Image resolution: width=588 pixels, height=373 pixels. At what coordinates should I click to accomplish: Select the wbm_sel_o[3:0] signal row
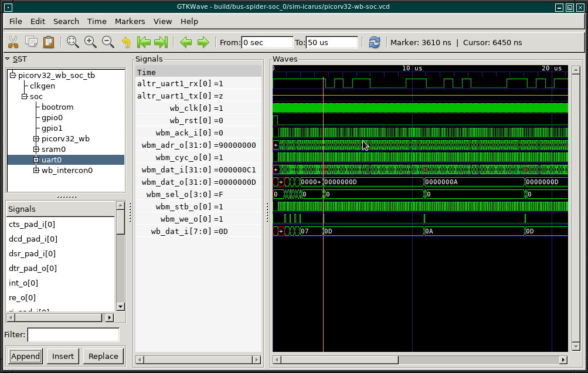click(198, 194)
